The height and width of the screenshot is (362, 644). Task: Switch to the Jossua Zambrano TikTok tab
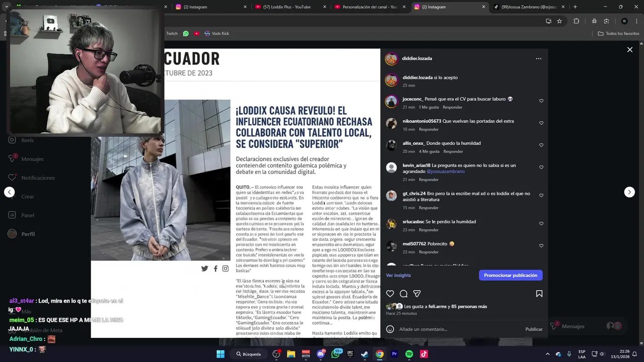click(528, 7)
